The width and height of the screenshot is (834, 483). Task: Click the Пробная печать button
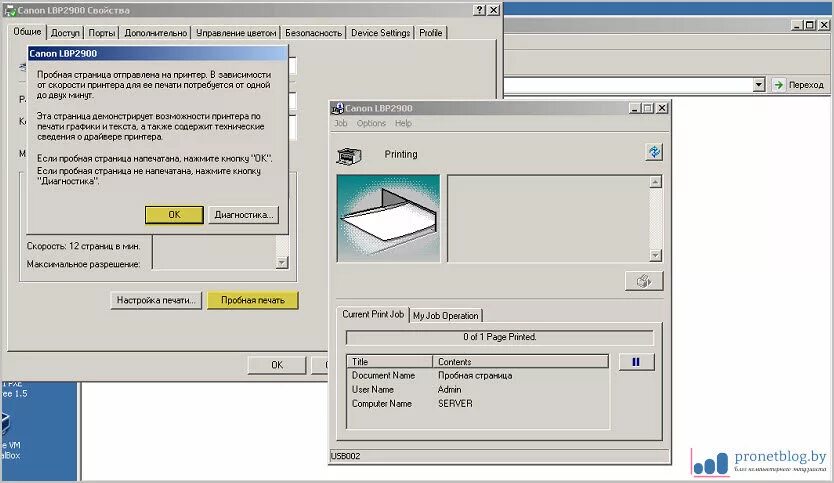253,300
